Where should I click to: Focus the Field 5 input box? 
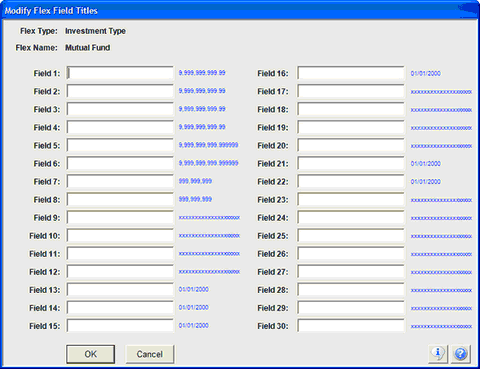click(x=120, y=145)
